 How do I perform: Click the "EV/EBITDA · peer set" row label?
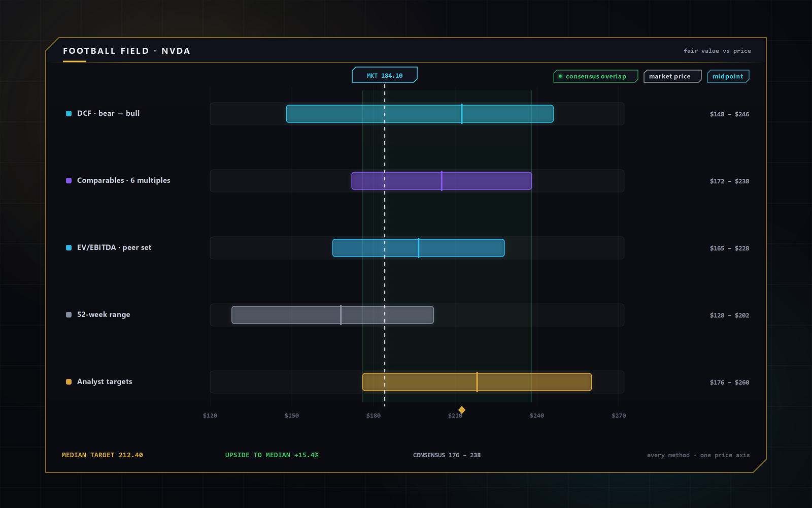pyautogui.click(x=114, y=247)
